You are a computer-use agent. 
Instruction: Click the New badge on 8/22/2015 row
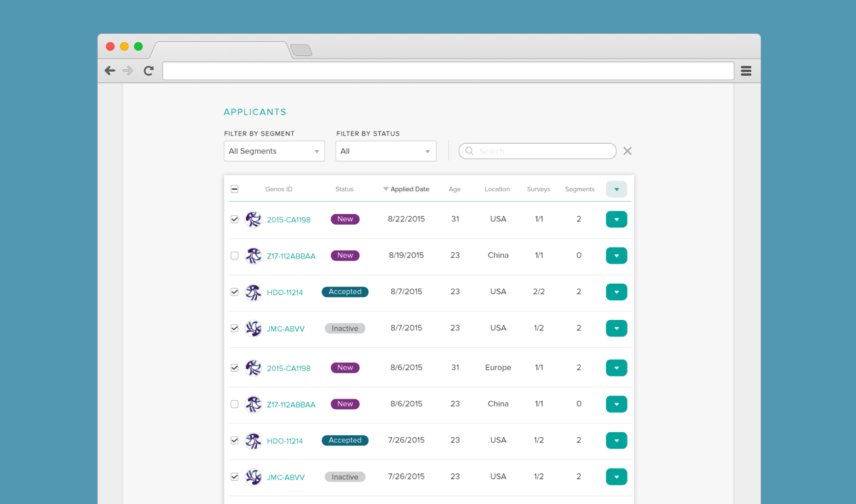tap(345, 219)
